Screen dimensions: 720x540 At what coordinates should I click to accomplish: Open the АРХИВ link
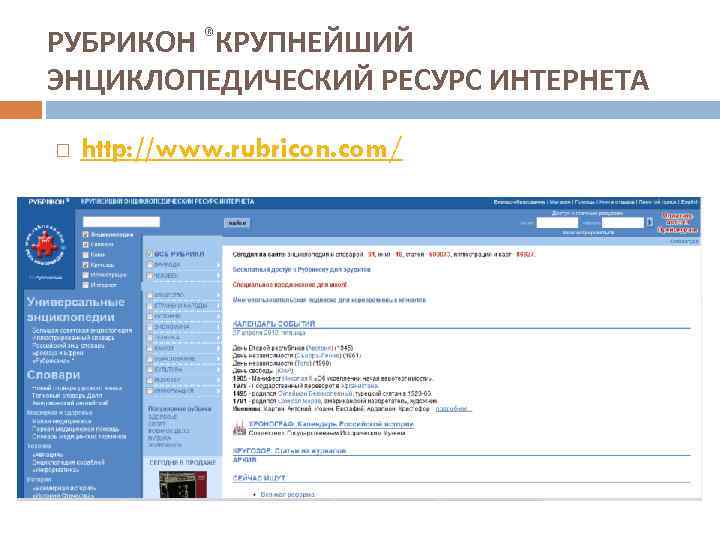(x=244, y=460)
